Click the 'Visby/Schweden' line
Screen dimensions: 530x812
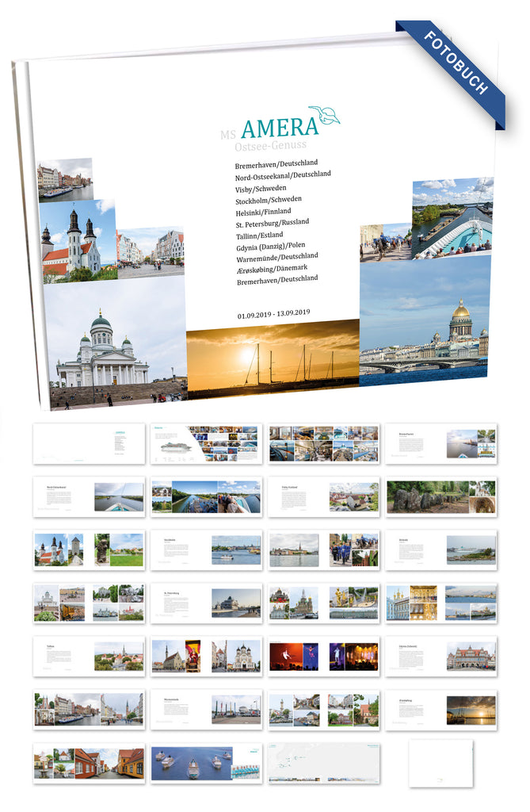261,189
